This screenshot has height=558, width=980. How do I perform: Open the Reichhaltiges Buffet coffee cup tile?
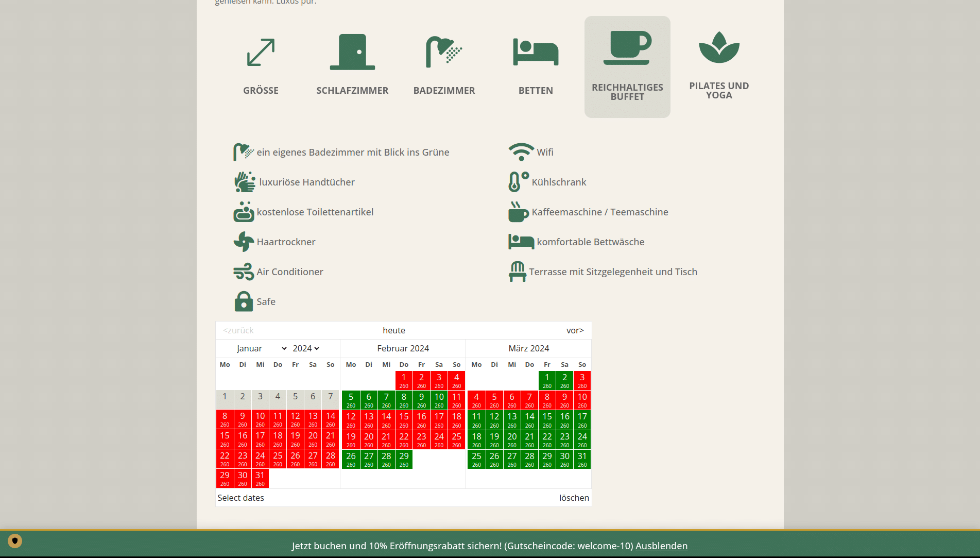point(627,66)
